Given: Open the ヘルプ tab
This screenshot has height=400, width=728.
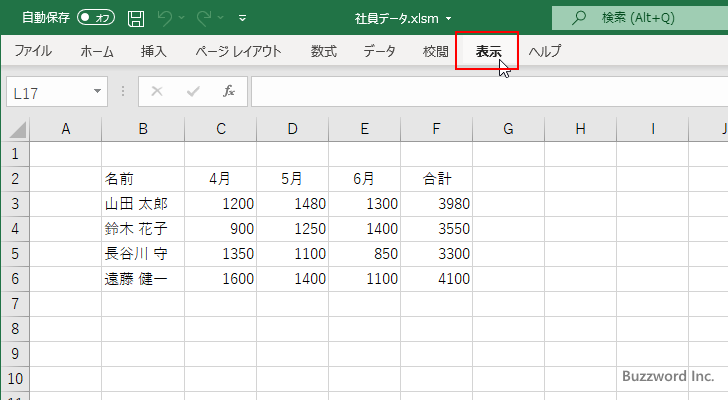Looking at the screenshot, I should (545, 51).
